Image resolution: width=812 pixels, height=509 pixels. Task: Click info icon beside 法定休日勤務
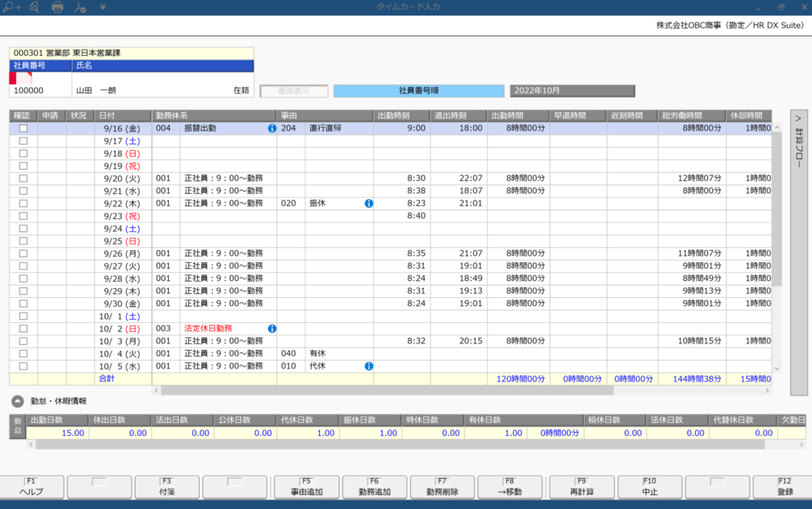pos(272,329)
